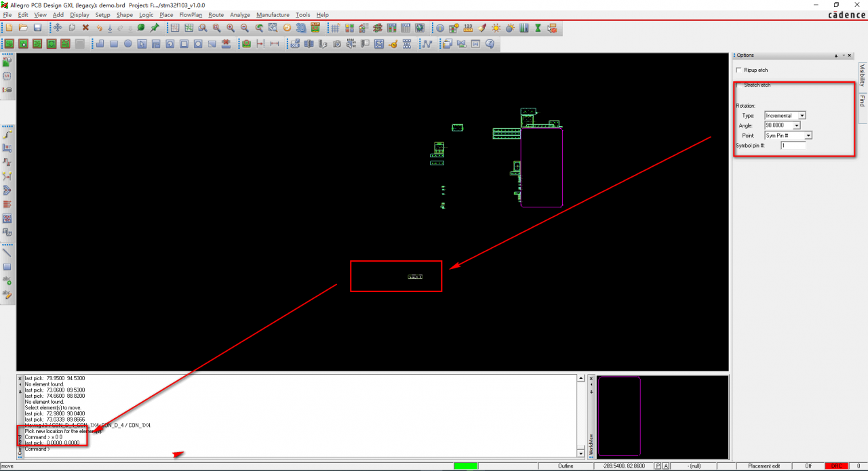Open the Route menu
868x471 pixels.
click(216, 14)
